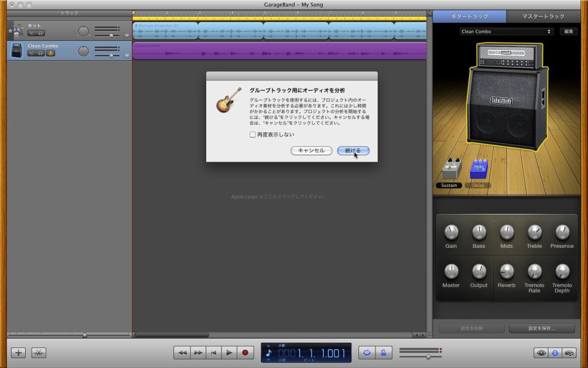Click the Treble knob on the amp

tap(535, 232)
